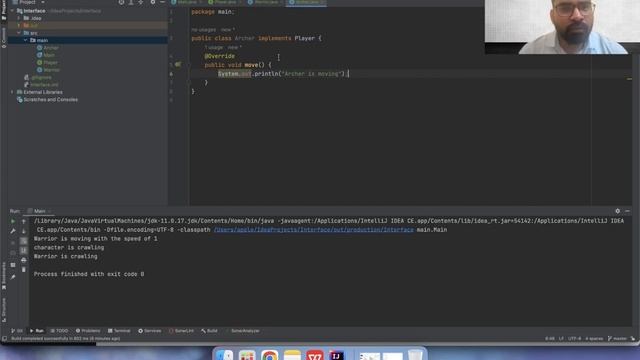Open Main class in project tree
Screen dimensions: 640x360
point(46,55)
